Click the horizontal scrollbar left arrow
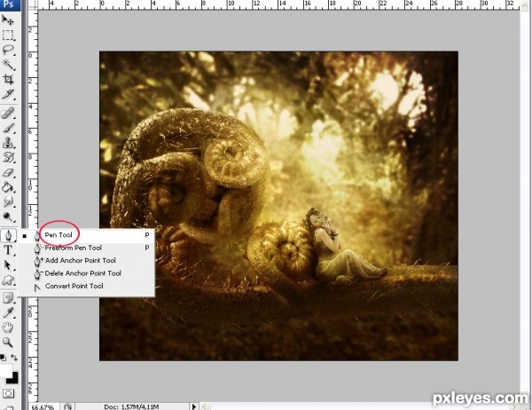532x410 pixels. [x=204, y=406]
